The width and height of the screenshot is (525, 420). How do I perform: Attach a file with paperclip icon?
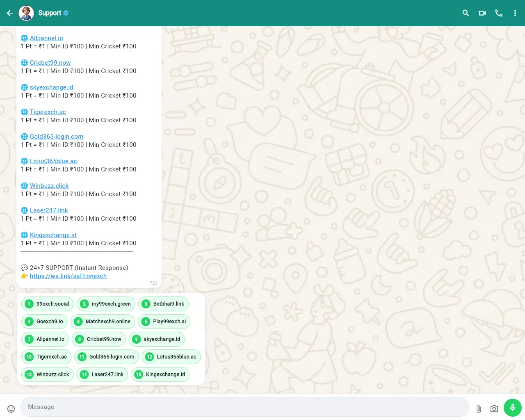coord(479,409)
